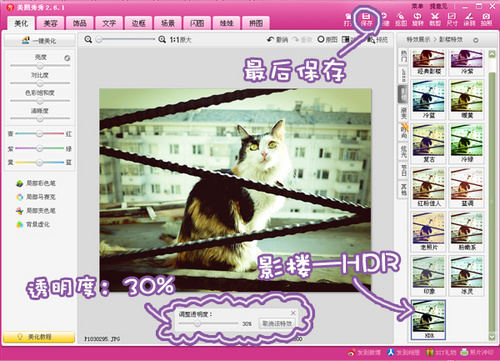
Task: Open the 旋转 rotate tool
Action: 417,20
